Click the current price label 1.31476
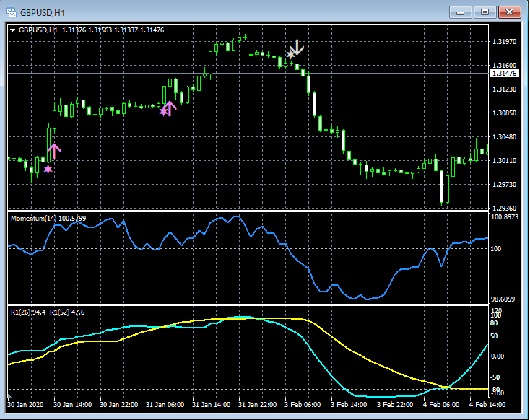Image resolution: width=530 pixels, height=420 pixels. pos(503,74)
